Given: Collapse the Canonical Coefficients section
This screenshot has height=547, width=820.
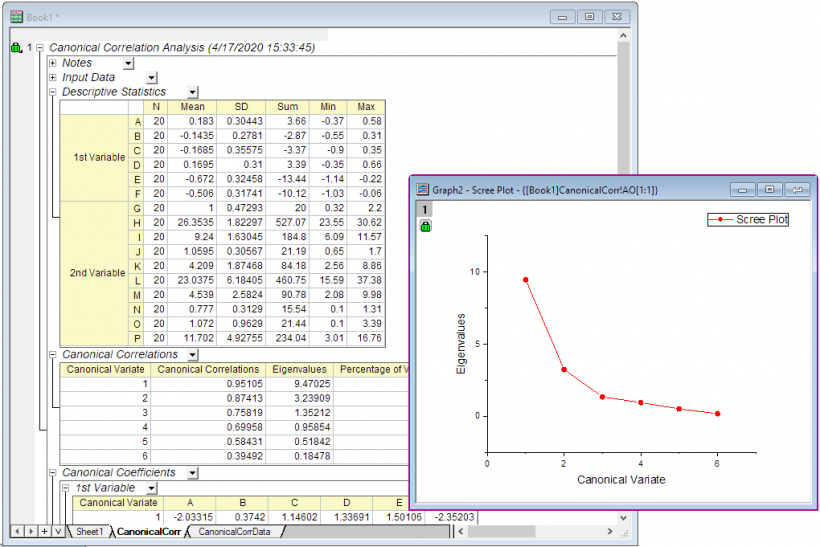Looking at the screenshot, I should [52, 473].
